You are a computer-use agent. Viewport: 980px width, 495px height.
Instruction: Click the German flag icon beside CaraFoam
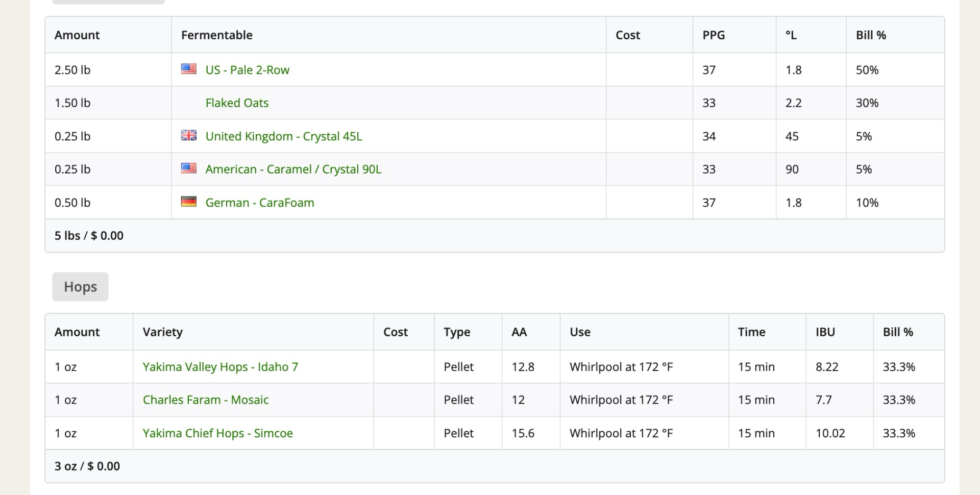[188, 202]
